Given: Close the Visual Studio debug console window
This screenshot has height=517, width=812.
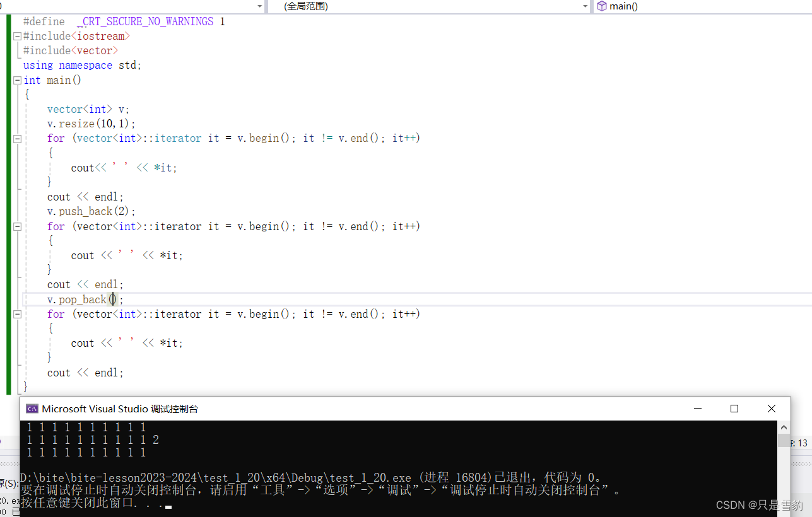Looking at the screenshot, I should click(x=771, y=409).
